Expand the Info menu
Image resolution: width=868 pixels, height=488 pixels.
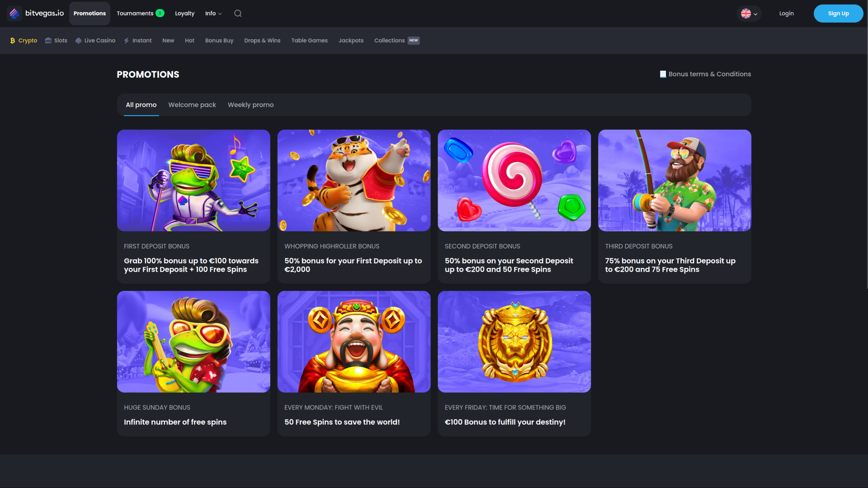click(213, 13)
